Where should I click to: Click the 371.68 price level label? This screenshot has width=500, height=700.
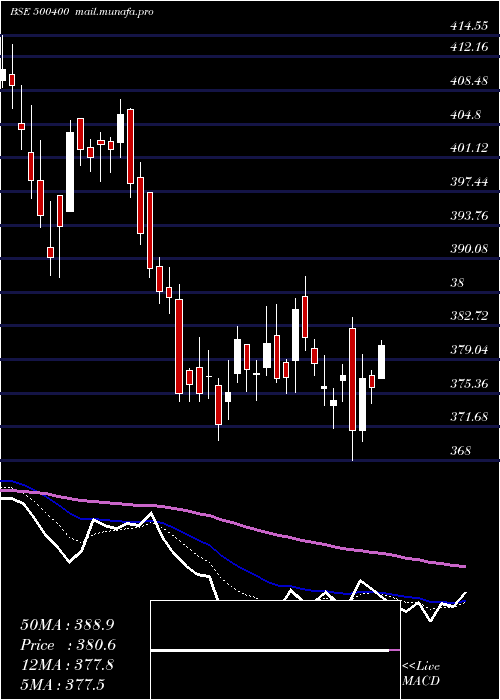[469, 417]
